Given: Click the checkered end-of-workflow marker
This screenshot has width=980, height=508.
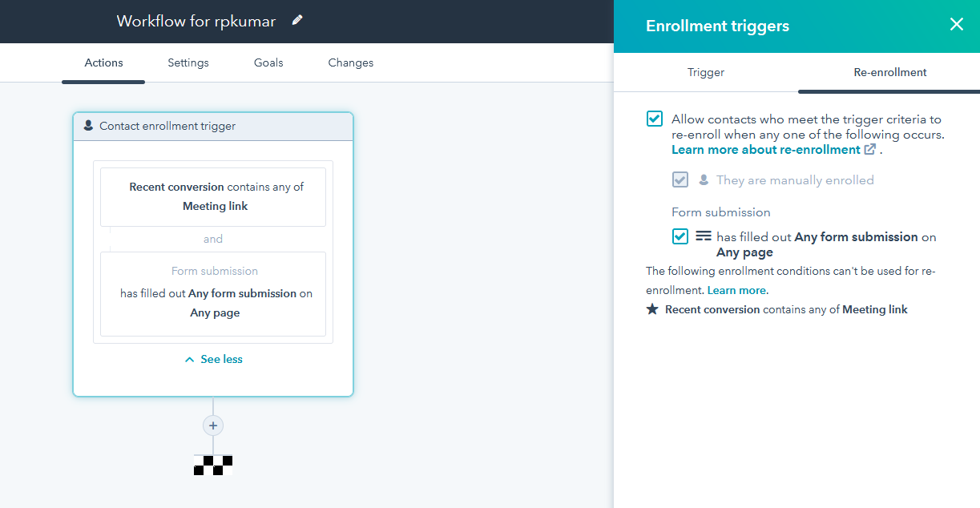Looking at the screenshot, I should click(x=212, y=464).
